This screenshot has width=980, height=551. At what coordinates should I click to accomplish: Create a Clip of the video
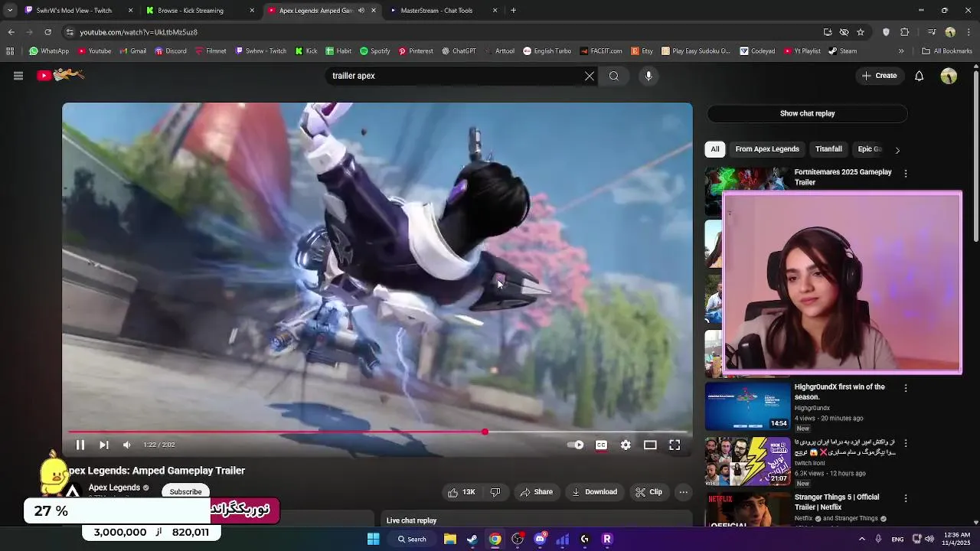pyautogui.click(x=648, y=492)
